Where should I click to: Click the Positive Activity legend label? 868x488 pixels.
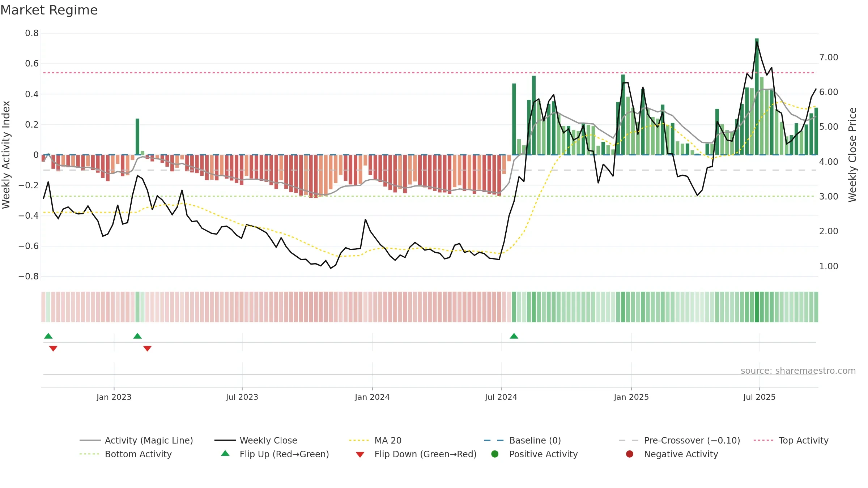pyautogui.click(x=543, y=454)
